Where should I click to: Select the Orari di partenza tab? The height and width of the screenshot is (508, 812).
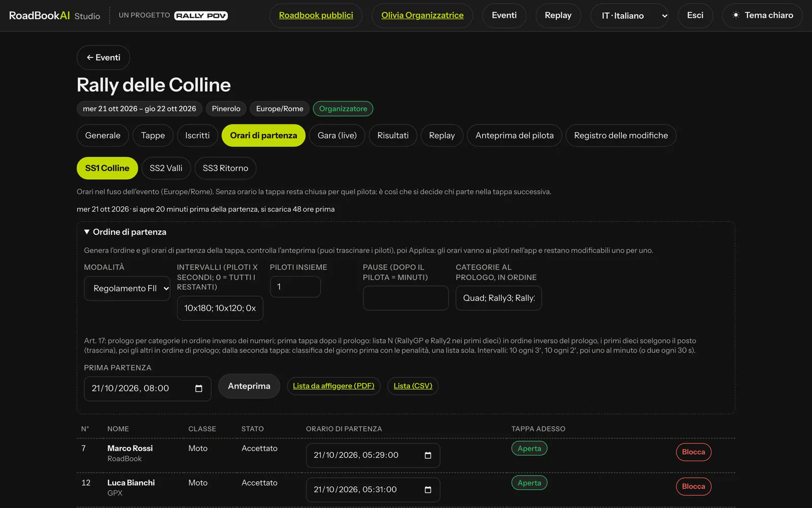263,136
